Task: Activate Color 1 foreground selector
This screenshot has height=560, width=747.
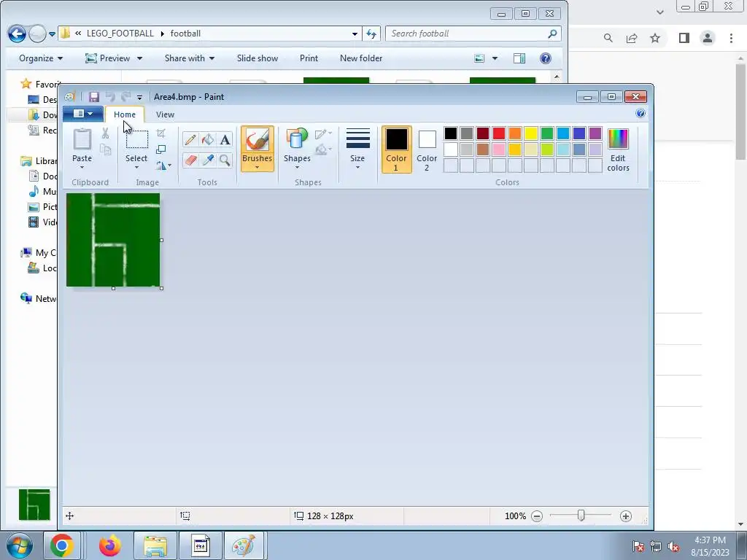Action: pos(396,149)
